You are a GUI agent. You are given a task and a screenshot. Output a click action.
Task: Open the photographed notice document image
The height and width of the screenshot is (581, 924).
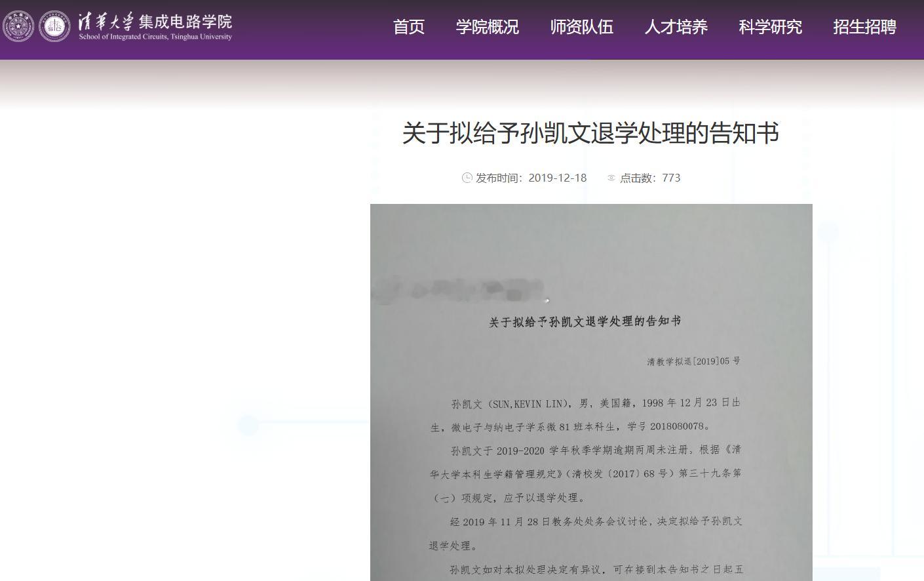tap(591, 392)
